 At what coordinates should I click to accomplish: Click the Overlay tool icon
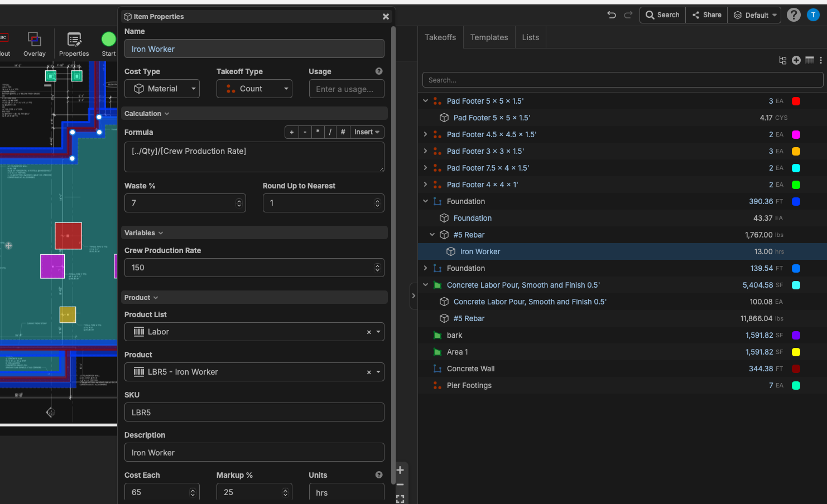pyautogui.click(x=35, y=40)
